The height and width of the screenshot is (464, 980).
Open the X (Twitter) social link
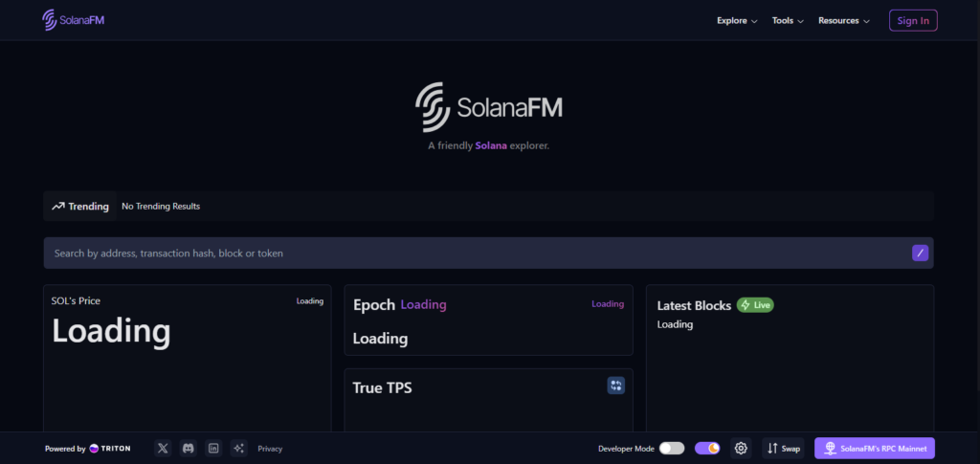(x=163, y=448)
